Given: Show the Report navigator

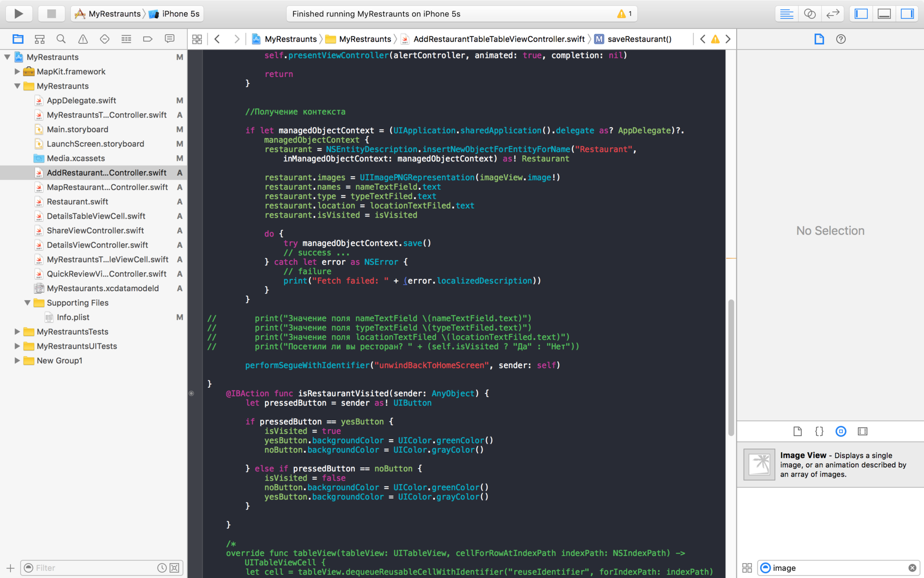Looking at the screenshot, I should [169, 39].
